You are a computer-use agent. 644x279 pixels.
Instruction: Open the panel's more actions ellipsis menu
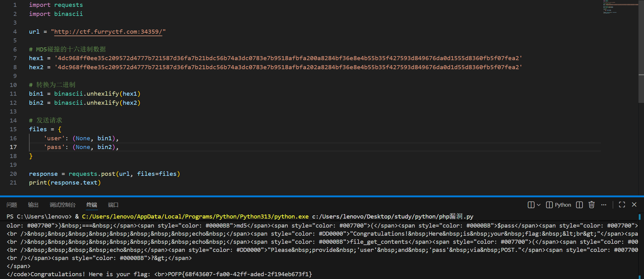tap(604, 205)
